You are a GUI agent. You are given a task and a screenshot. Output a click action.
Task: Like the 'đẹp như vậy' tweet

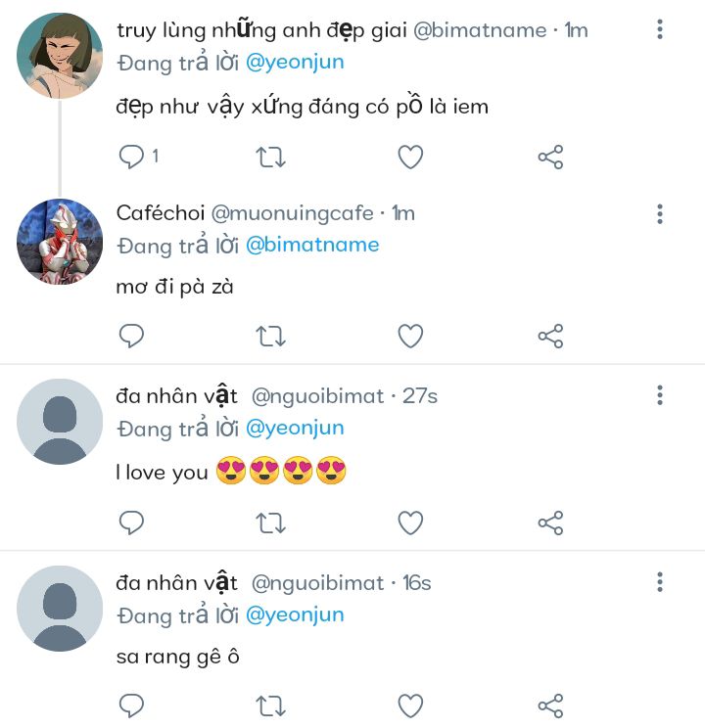tap(410, 157)
